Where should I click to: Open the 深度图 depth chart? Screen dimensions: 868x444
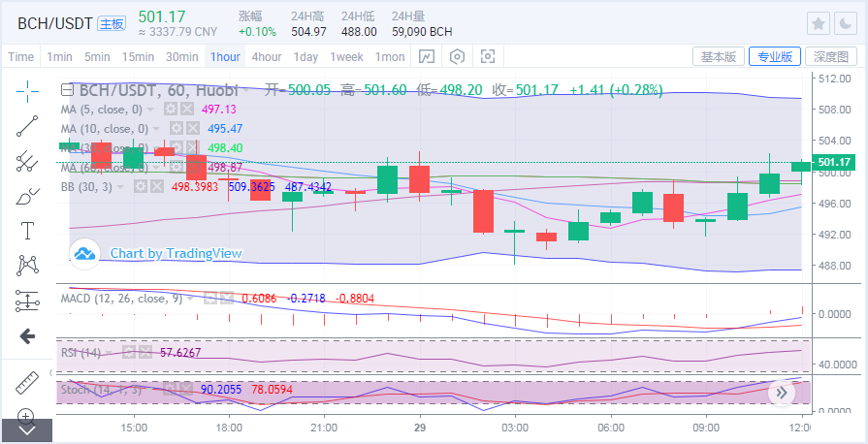pyautogui.click(x=831, y=56)
